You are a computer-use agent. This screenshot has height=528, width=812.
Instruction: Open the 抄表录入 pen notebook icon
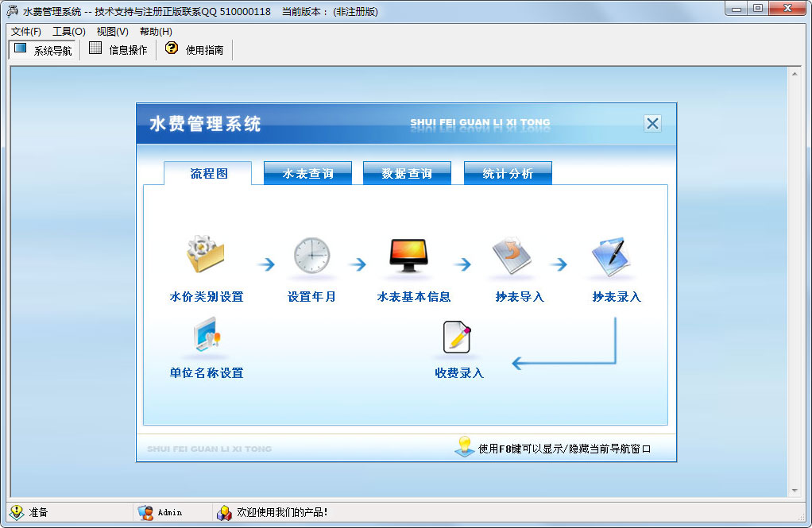tap(610, 256)
